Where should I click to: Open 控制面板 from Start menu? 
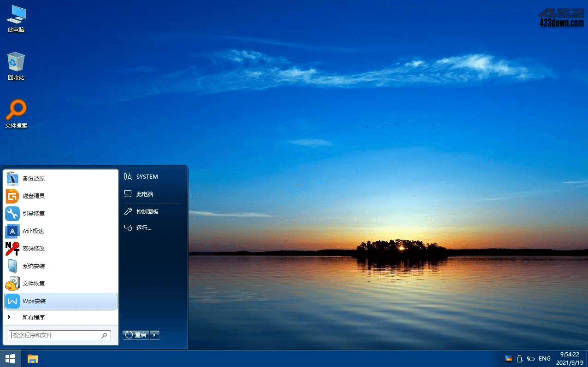[x=147, y=212]
